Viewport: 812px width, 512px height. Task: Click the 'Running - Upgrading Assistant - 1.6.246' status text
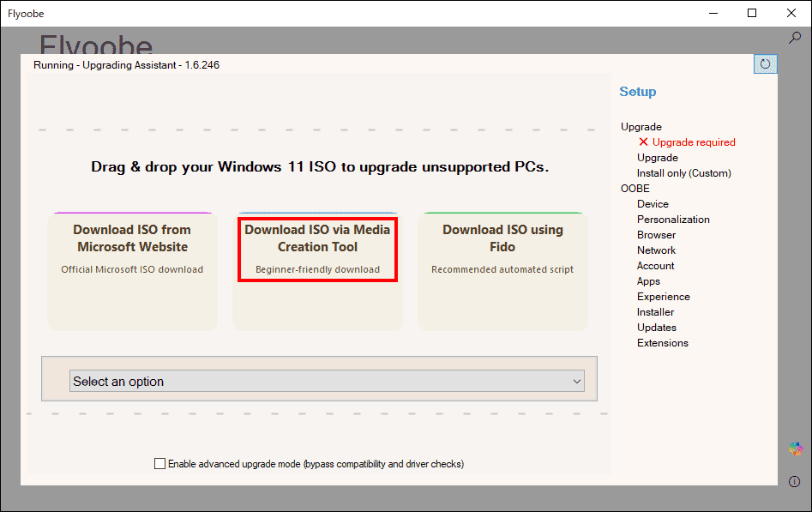click(x=126, y=65)
